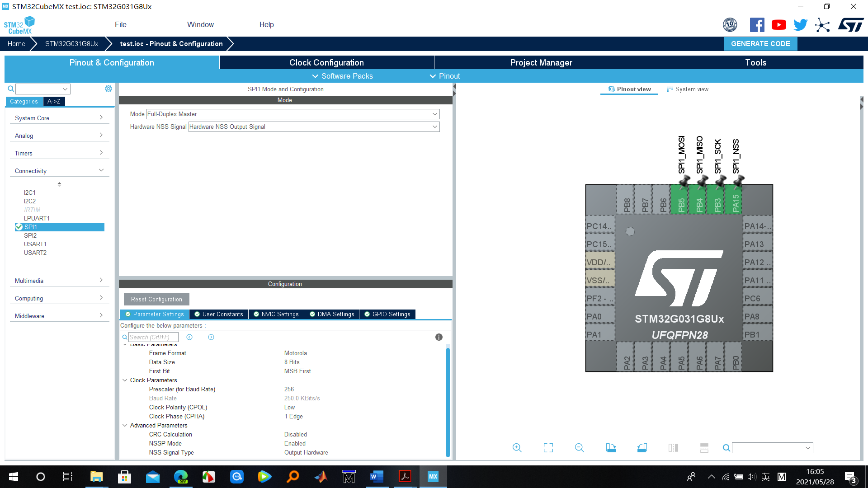Open ST Twitter icon
This screenshot has height=488, width=868.
(x=801, y=25)
